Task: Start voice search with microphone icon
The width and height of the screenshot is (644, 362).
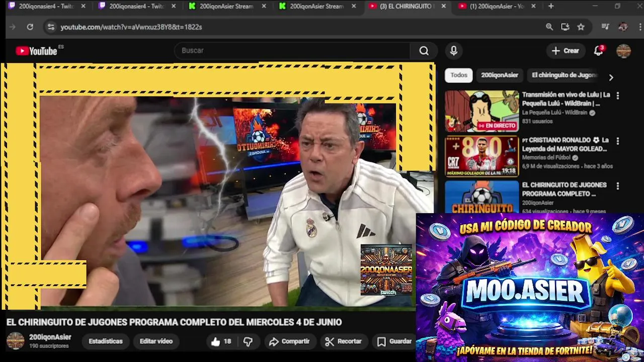Action: tap(453, 51)
